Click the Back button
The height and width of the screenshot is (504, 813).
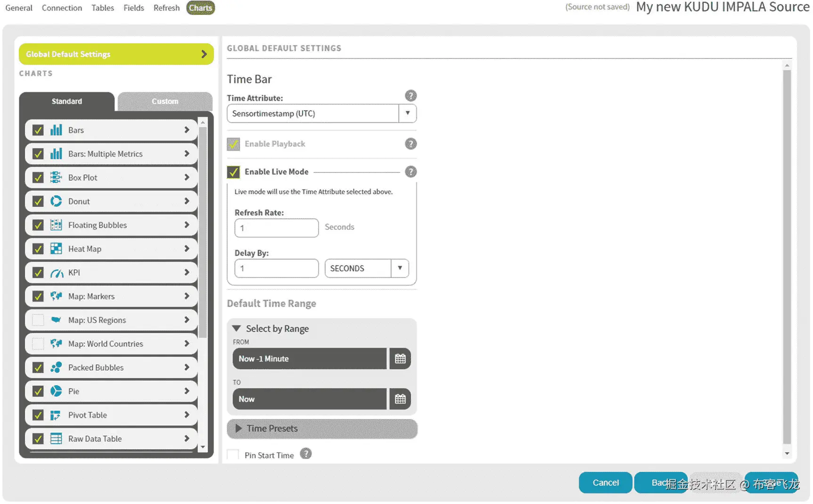click(x=660, y=483)
